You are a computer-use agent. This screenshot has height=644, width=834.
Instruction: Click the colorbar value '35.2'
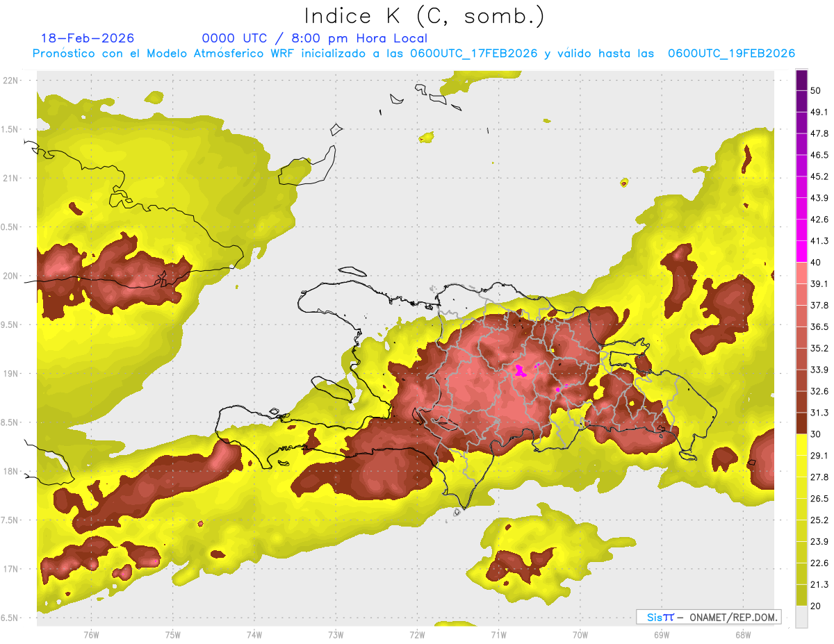819,348
